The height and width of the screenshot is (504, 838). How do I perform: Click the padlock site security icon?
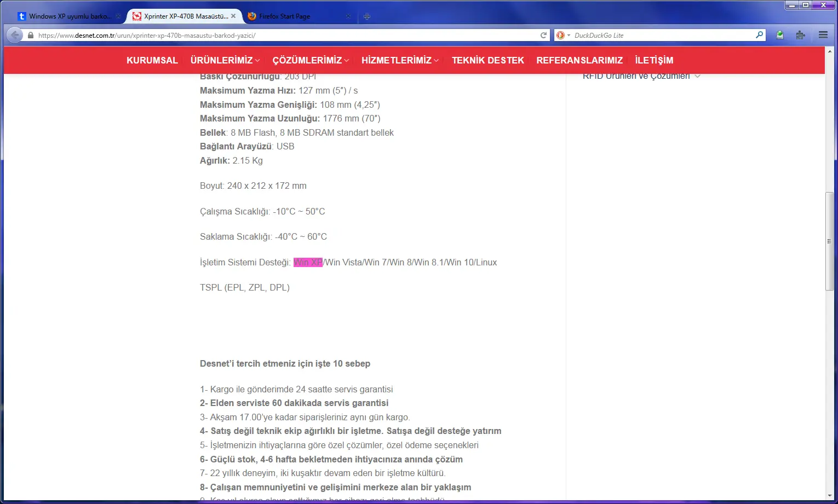31,36
